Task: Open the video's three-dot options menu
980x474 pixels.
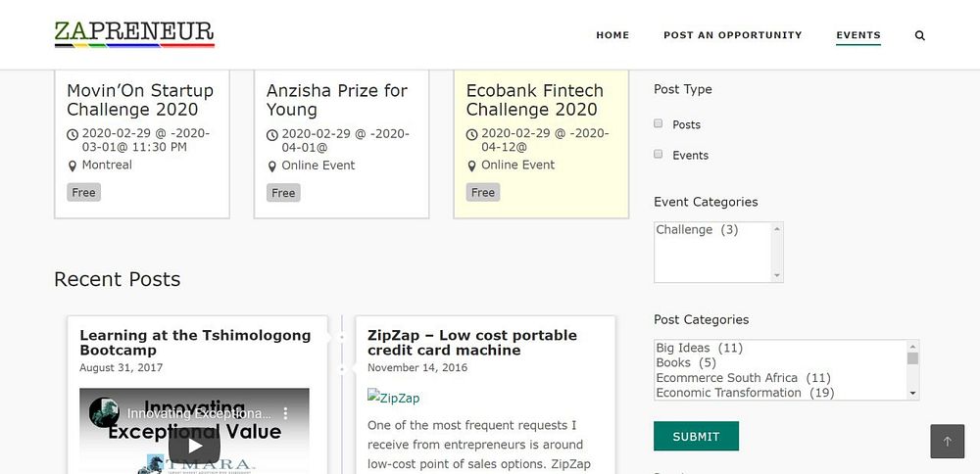Action: tap(287, 414)
